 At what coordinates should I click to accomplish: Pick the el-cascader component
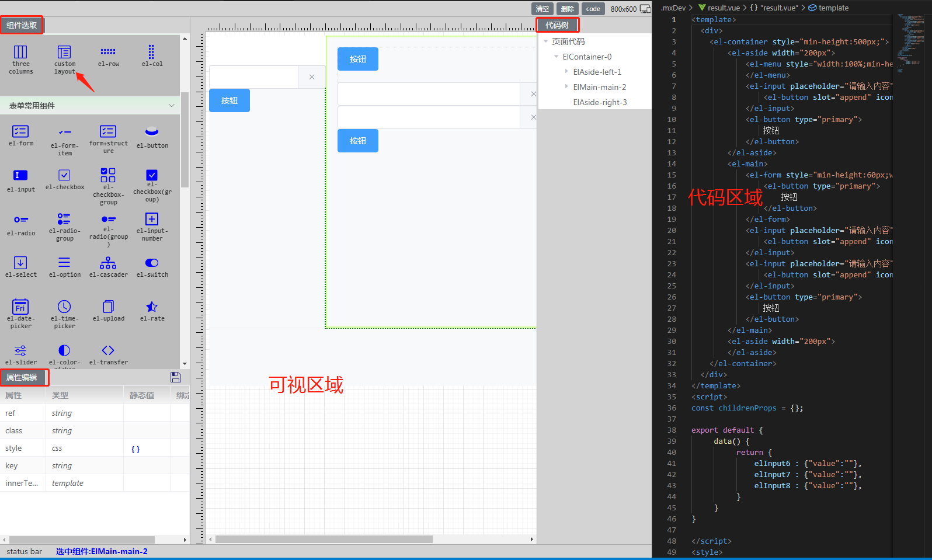(x=108, y=267)
